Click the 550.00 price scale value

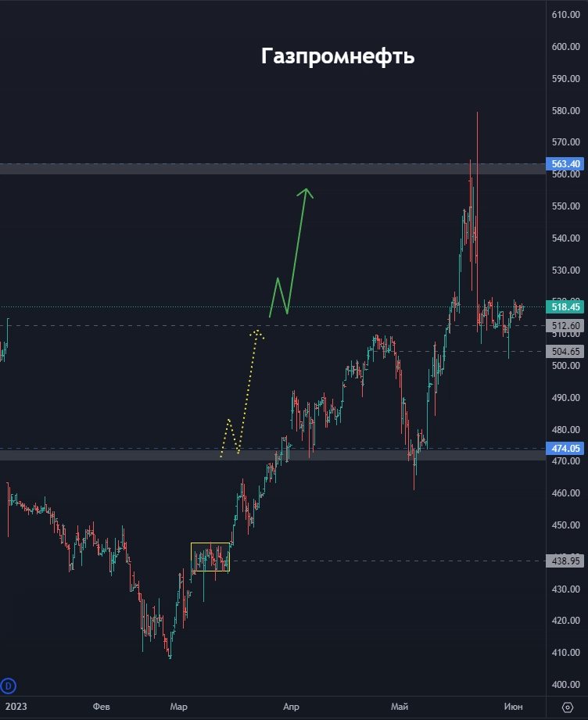tap(566, 206)
